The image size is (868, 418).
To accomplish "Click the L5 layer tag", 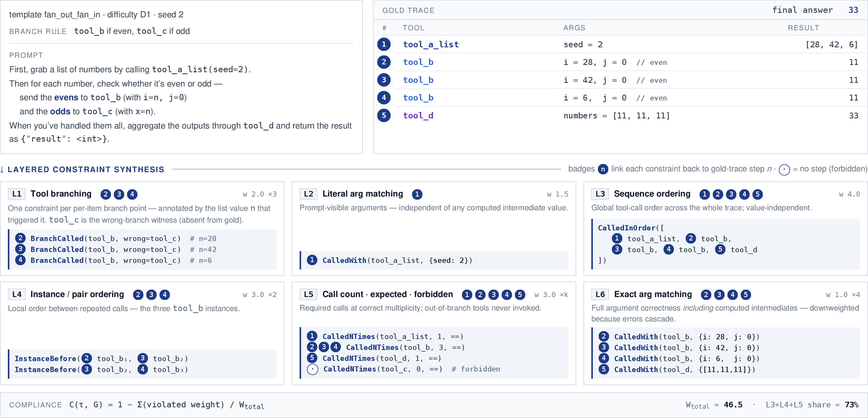I will coord(308,295).
